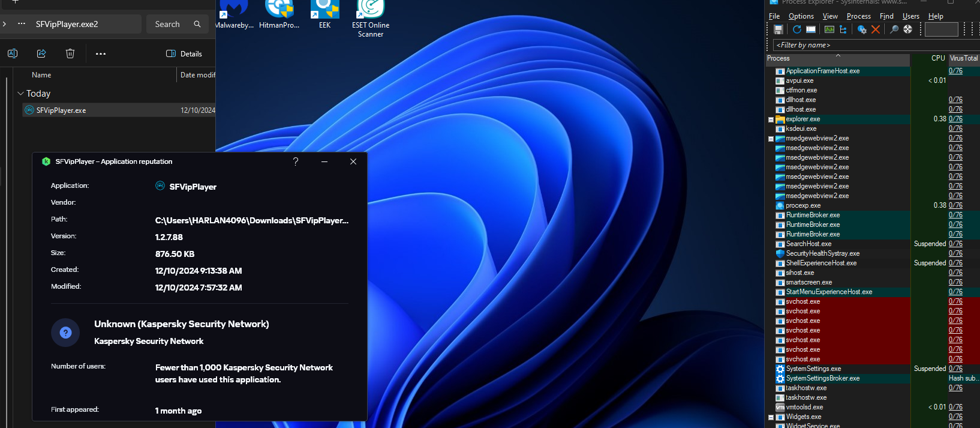Click the Save icon in Process Explorer toolbar
The image size is (980, 428).
778,29
